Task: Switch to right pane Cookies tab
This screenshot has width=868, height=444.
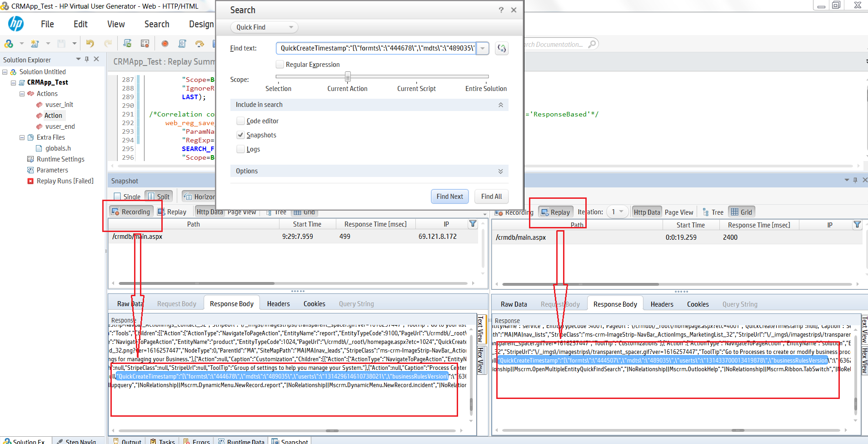Action: (698, 304)
